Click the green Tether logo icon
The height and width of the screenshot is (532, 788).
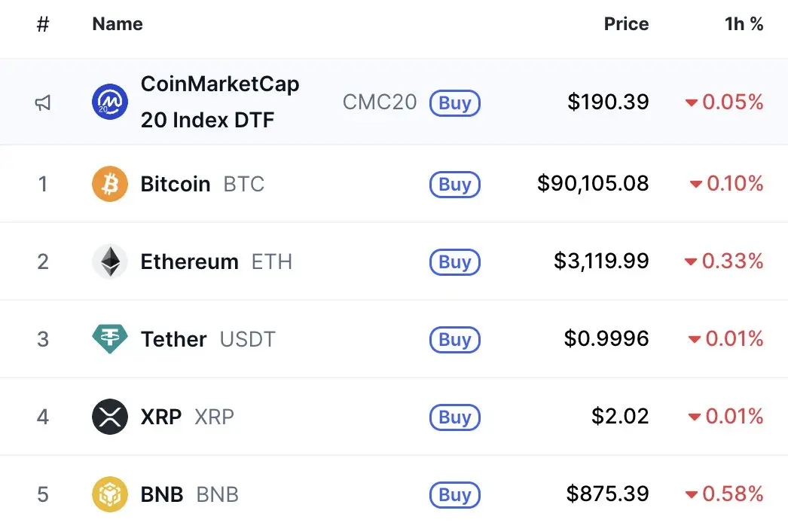[x=110, y=339]
